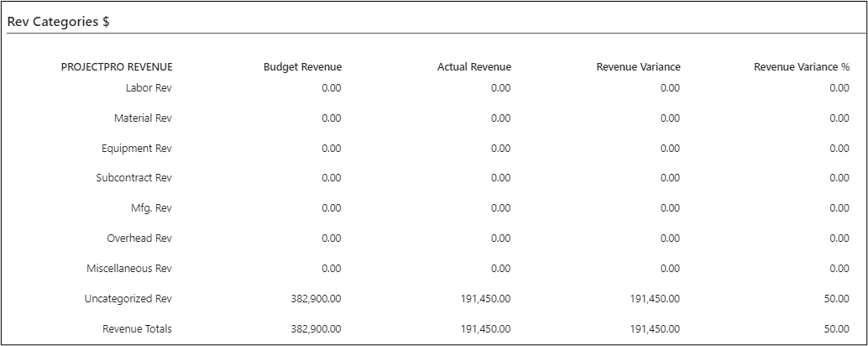
Task: Open Uncategorized Rev actual revenue 191,450.00
Action: point(484,299)
